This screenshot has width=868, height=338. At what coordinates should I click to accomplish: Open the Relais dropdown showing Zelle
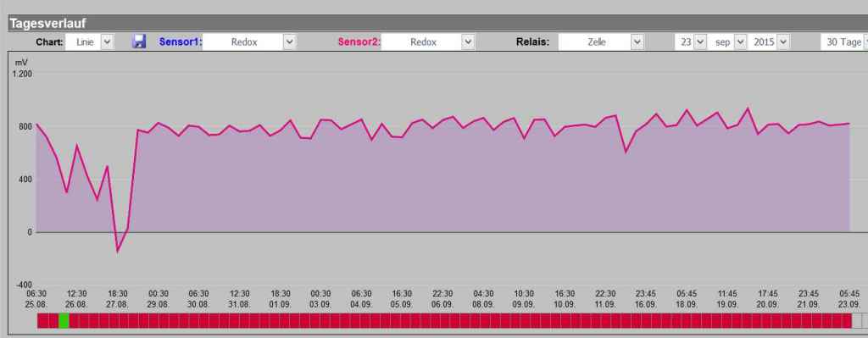click(601, 42)
